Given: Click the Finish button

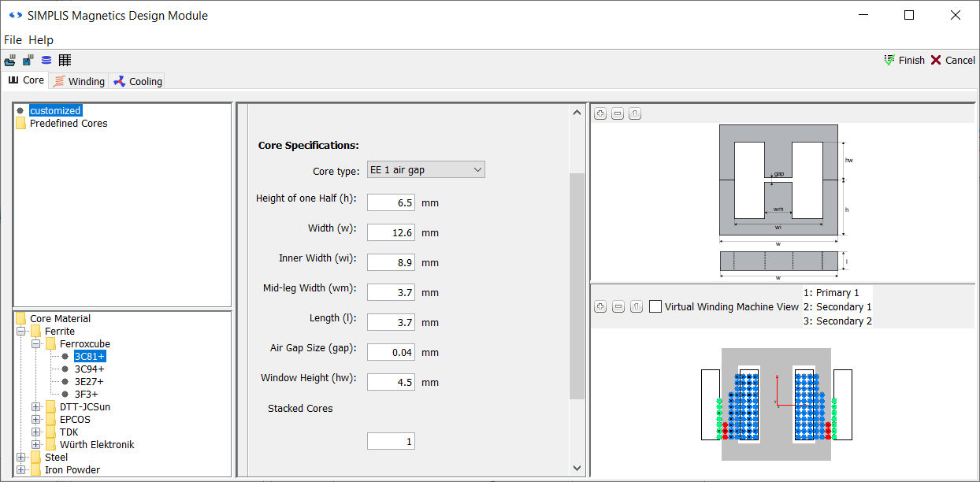Looking at the screenshot, I should 904,61.
